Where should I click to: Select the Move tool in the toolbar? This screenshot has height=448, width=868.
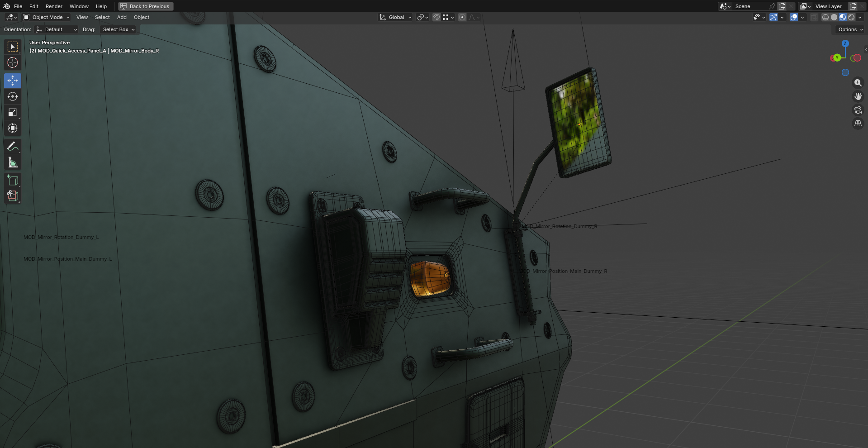(x=13, y=81)
